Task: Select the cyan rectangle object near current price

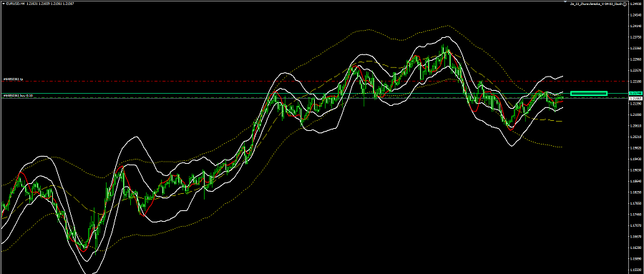Action: coord(589,93)
